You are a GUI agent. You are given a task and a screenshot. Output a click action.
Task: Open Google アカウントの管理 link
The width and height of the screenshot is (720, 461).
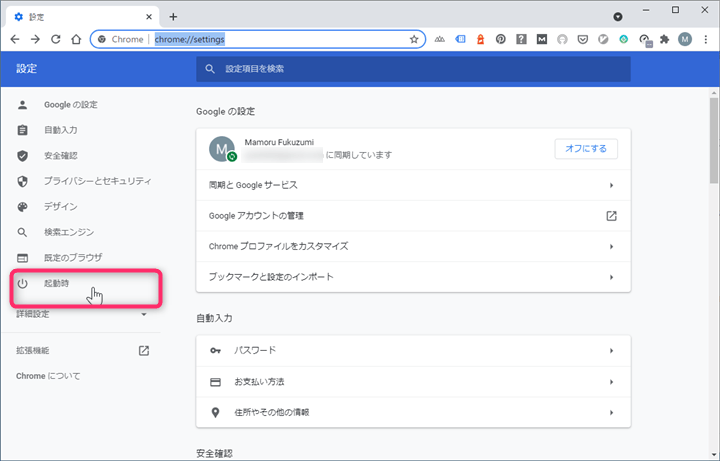[x=413, y=216]
